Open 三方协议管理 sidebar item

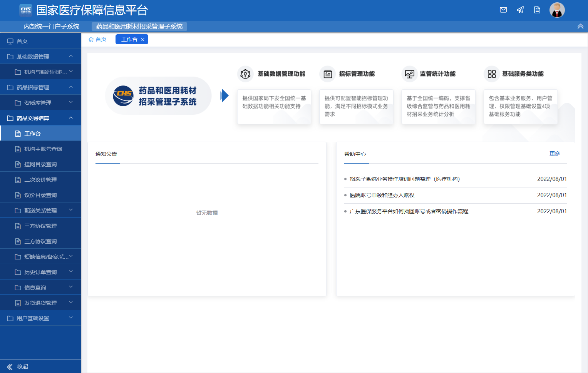40,226
